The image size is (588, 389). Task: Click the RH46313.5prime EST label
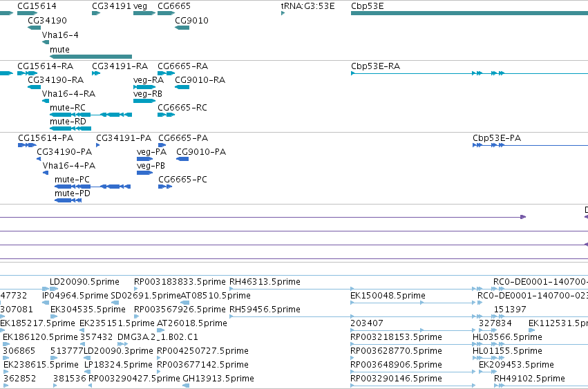tap(265, 282)
